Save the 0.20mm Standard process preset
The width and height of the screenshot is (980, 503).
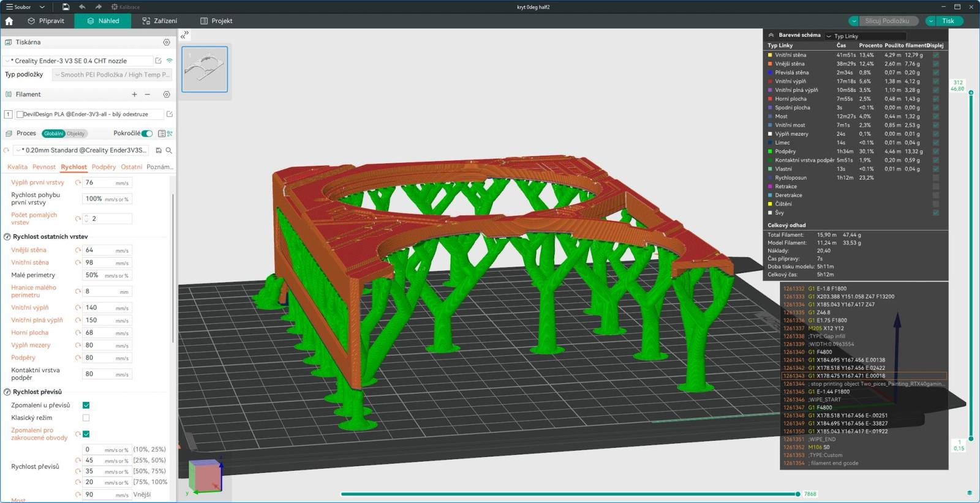(x=159, y=150)
